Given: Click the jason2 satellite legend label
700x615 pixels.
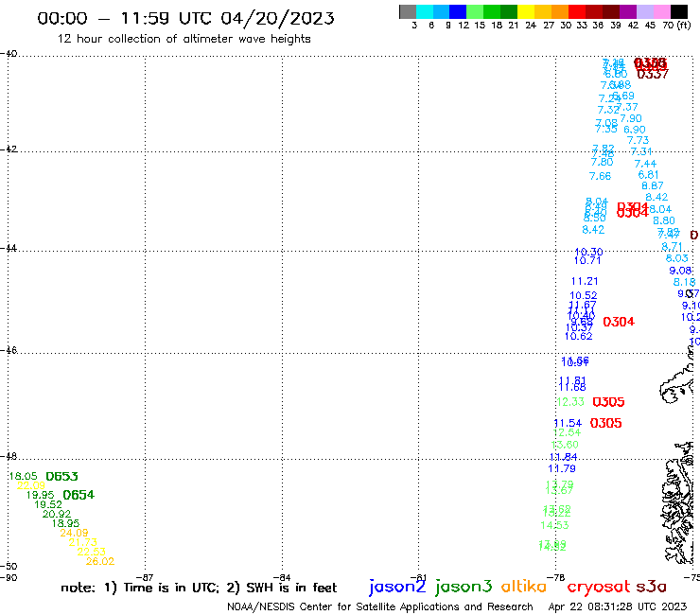Looking at the screenshot, I should point(397,587).
